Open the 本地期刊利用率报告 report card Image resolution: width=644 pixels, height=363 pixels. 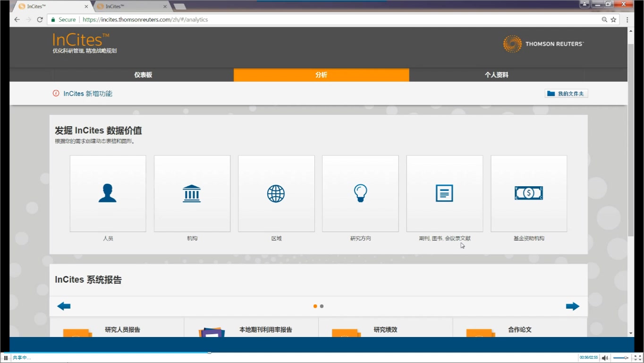coord(251,328)
